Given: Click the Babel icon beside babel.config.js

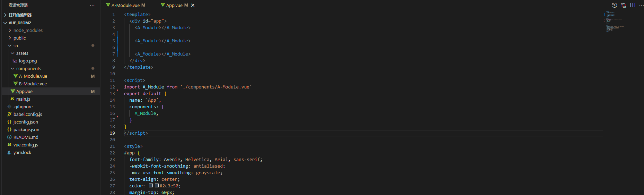Looking at the screenshot, I should click(9, 114).
